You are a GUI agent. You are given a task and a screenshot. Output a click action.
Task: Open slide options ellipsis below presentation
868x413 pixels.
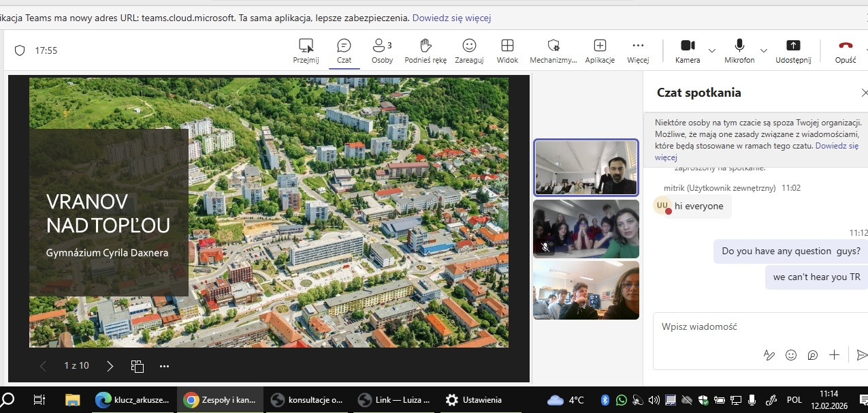pos(164,366)
